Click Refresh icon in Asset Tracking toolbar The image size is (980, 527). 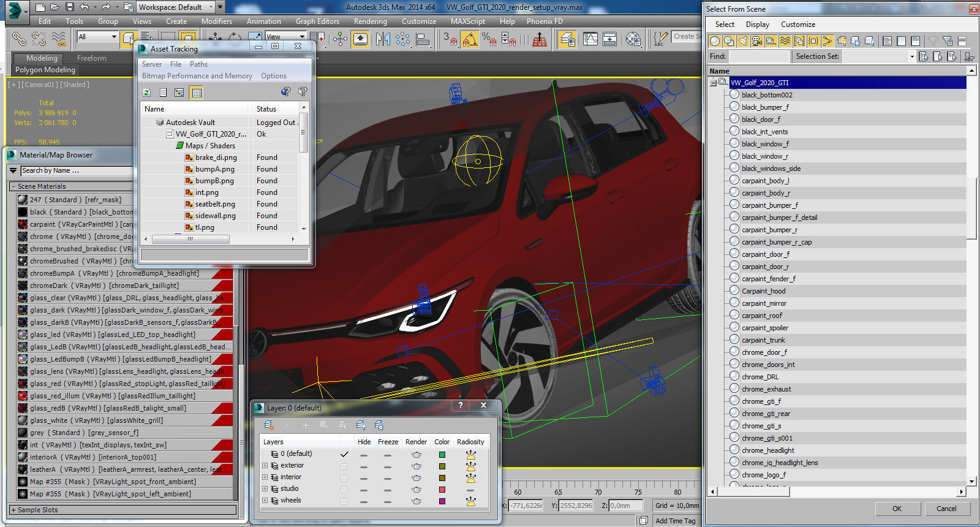click(x=147, y=93)
